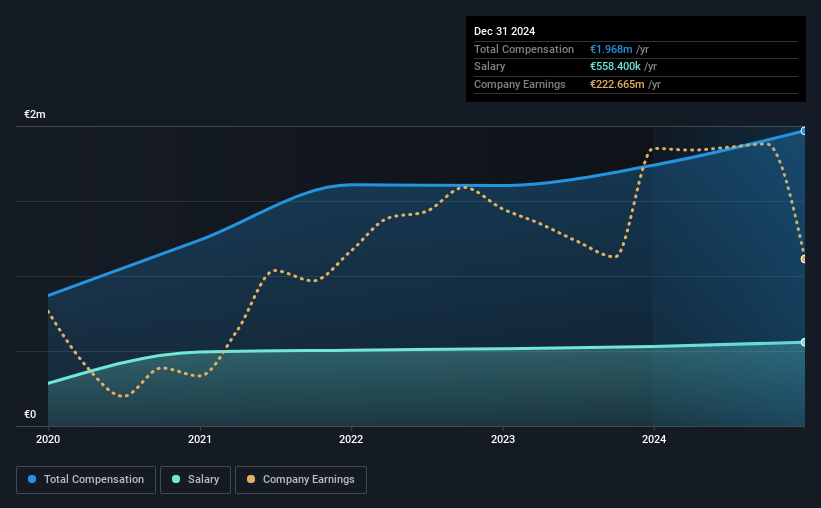The image size is (821, 508).
Task: Click the blue Total Compensation legend dot
Action: (x=32, y=479)
